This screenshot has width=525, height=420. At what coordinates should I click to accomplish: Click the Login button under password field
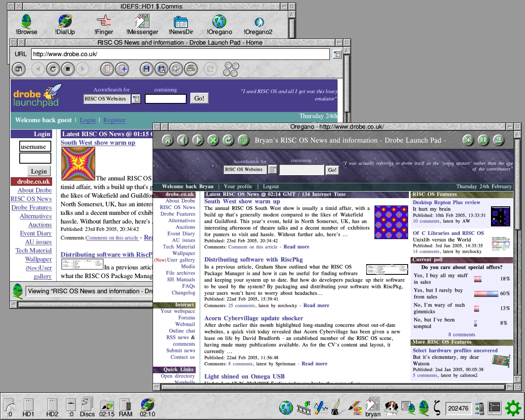pos(39,171)
